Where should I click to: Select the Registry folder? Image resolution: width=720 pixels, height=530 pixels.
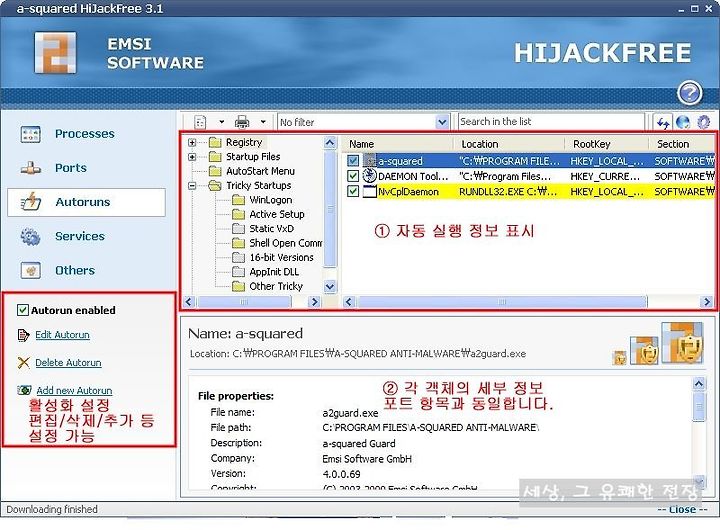[244, 142]
